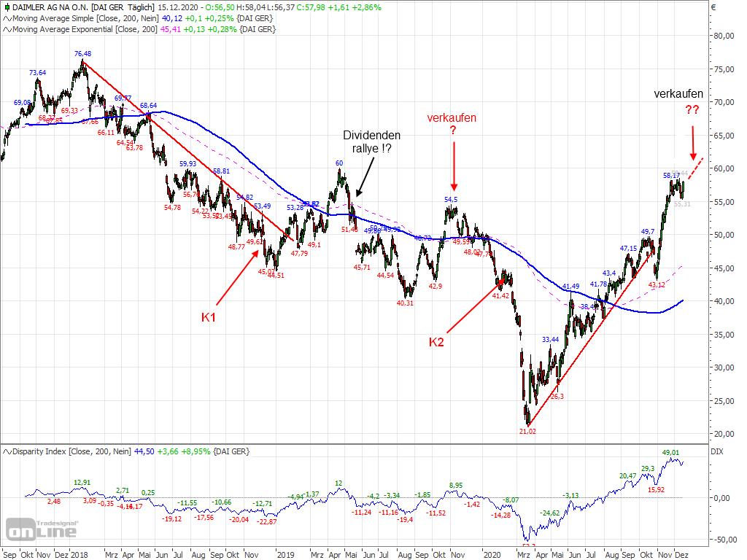Click the 58,17 price label
This screenshot has width=747, height=560.
671,176
